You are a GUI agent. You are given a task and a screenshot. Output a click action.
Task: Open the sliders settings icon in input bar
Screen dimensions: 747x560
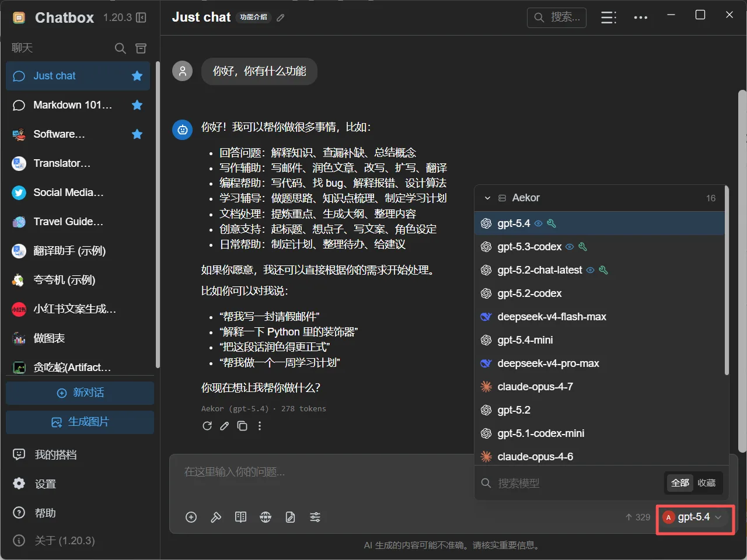click(x=315, y=517)
